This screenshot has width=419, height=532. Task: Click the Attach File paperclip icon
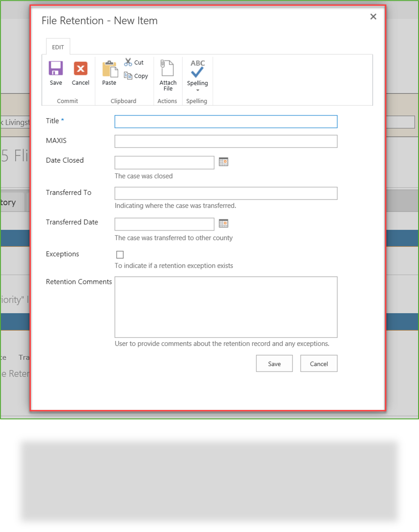tap(167, 69)
